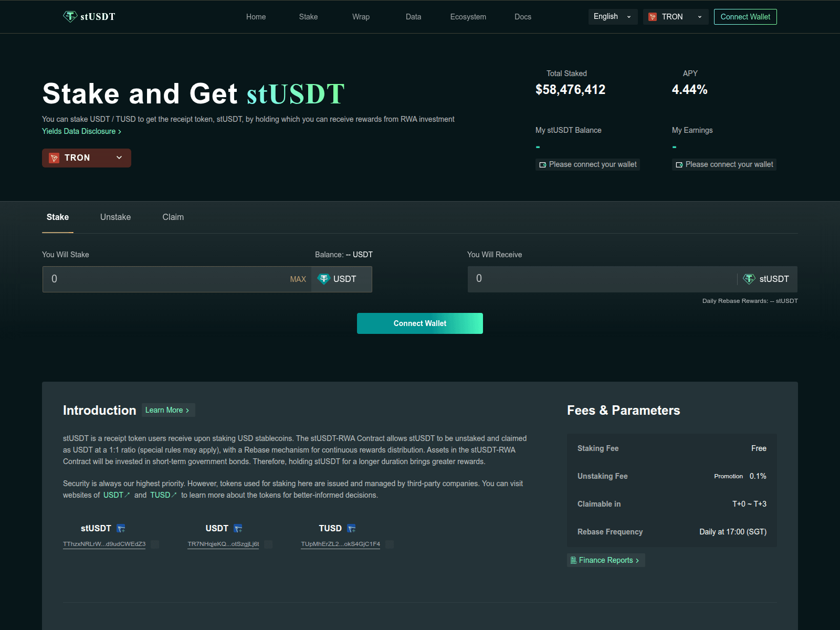Image resolution: width=840 pixels, height=630 pixels.
Task: Click the gradient Connect Wallet button
Action: pyautogui.click(x=420, y=323)
